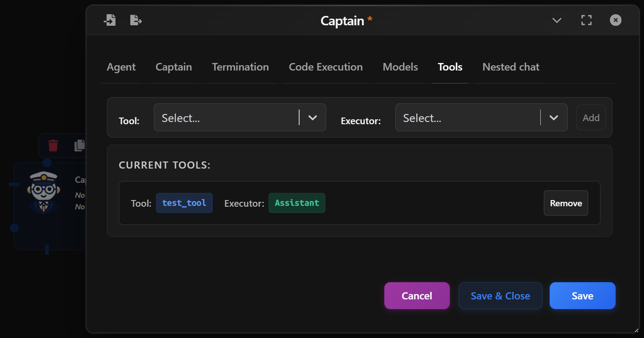Viewport: 644px width, 338px height.
Task: Collapse the Captain dialog with chevron
Action: [557, 20]
